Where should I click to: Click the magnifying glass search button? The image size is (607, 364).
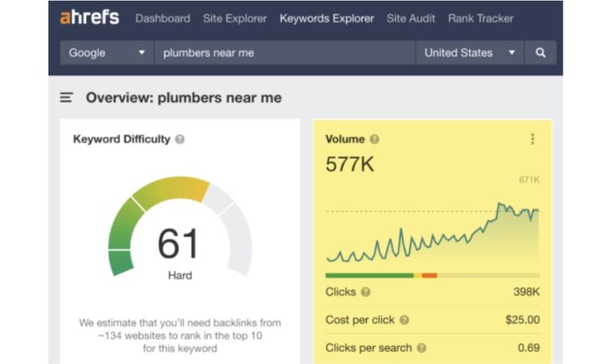point(541,53)
